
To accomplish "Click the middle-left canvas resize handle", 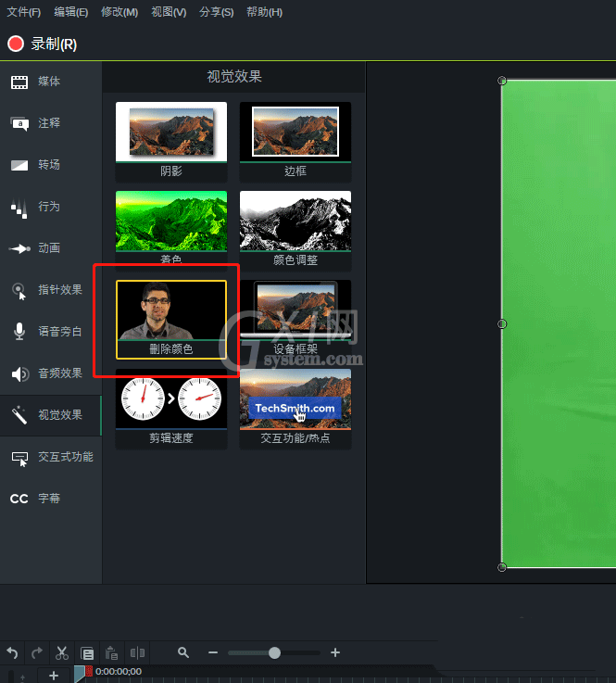I will coord(502,324).
